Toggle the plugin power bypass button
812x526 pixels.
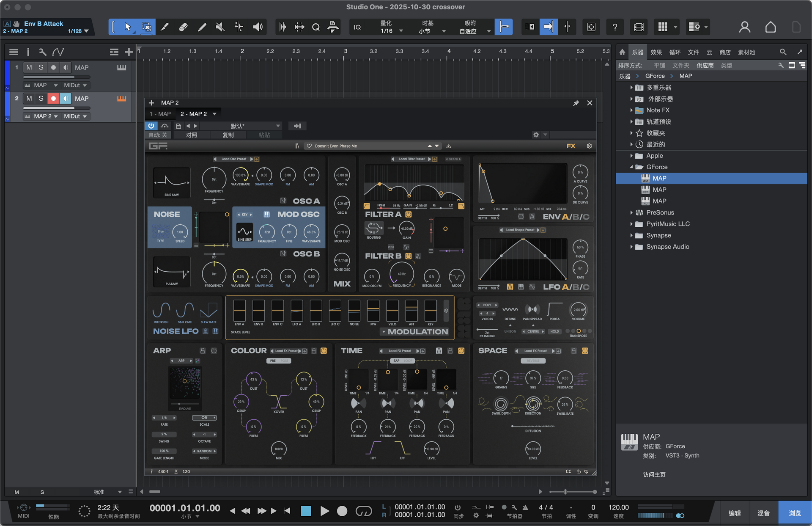pyautogui.click(x=151, y=126)
